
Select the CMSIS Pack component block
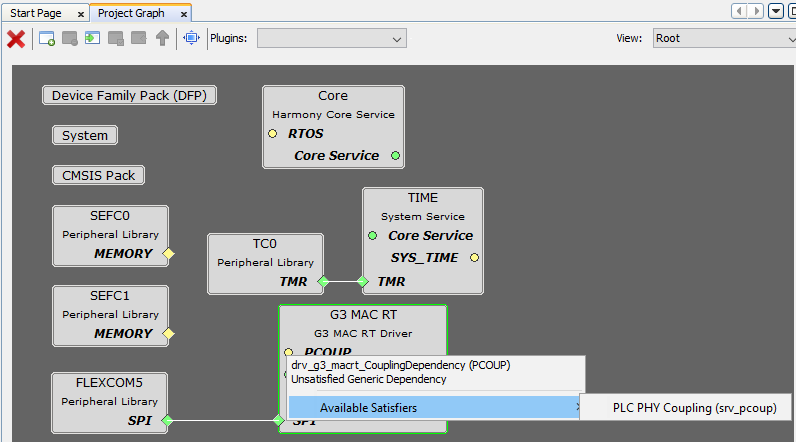tap(98, 176)
